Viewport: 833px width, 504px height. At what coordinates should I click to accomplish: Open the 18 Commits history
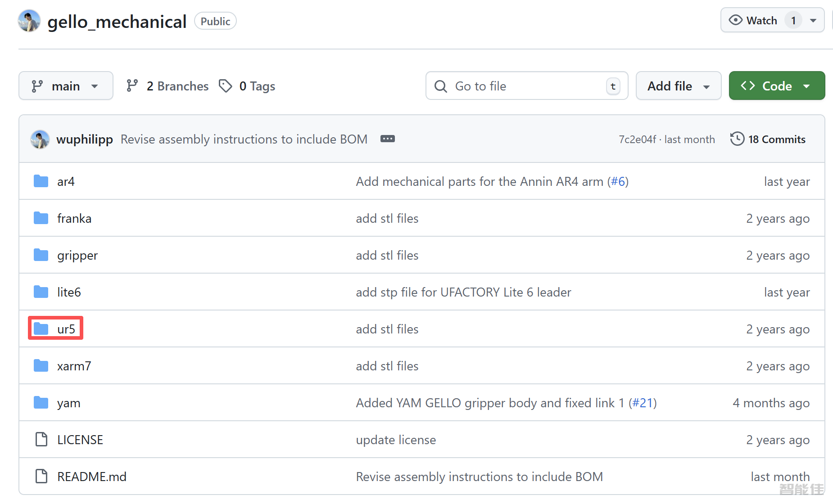(768, 139)
